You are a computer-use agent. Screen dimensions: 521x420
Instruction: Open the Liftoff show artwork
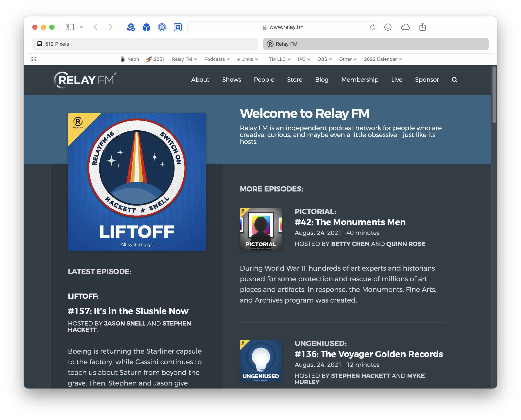point(137,182)
